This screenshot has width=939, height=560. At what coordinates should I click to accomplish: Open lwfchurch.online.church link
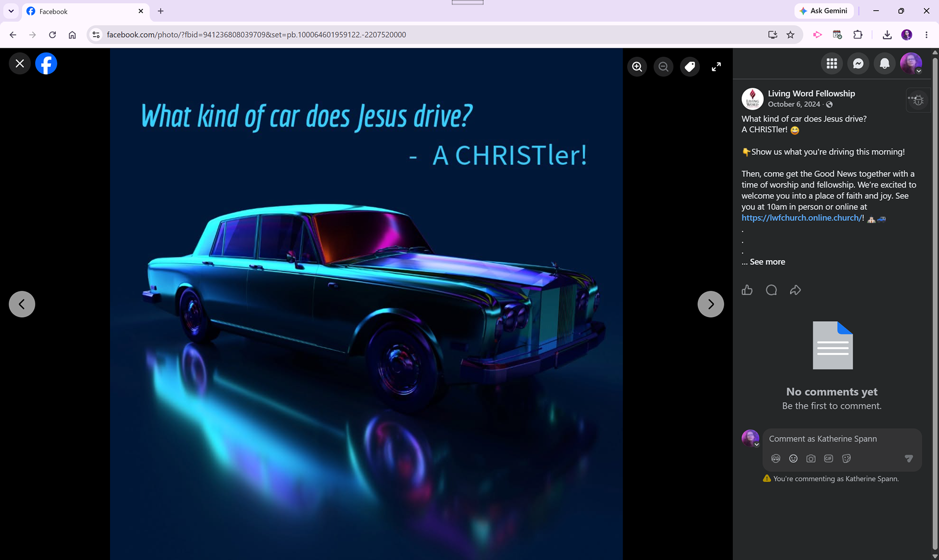click(x=802, y=218)
